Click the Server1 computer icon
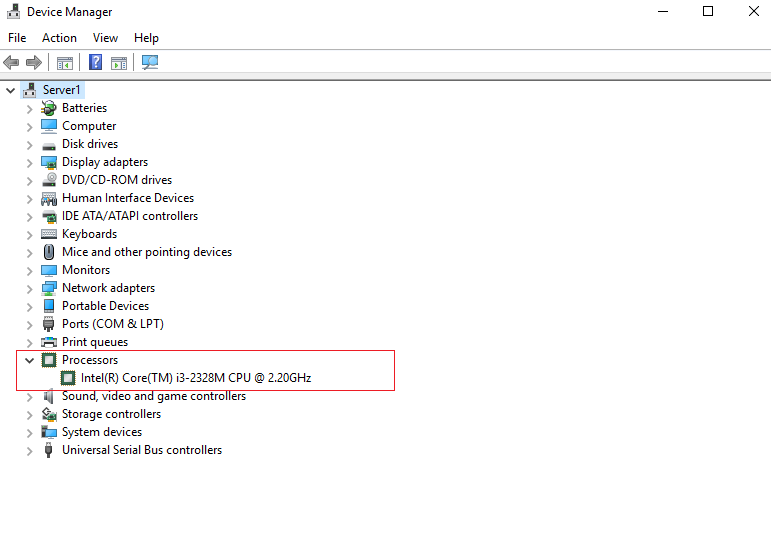Image resolution: width=771 pixels, height=537 pixels. tap(30, 90)
